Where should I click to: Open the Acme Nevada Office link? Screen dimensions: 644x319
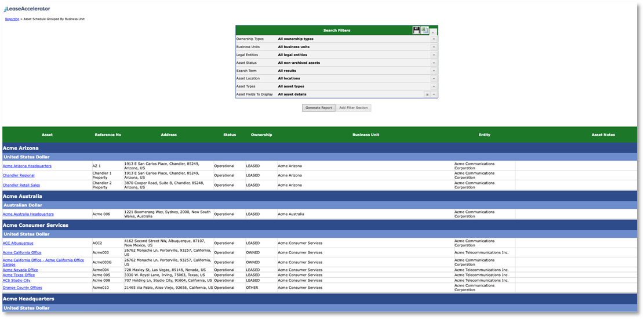(20, 270)
